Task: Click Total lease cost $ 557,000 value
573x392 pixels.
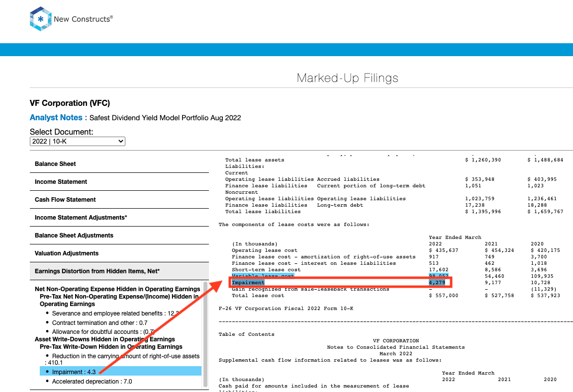Action: pyautogui.click(x=443, y=296)
